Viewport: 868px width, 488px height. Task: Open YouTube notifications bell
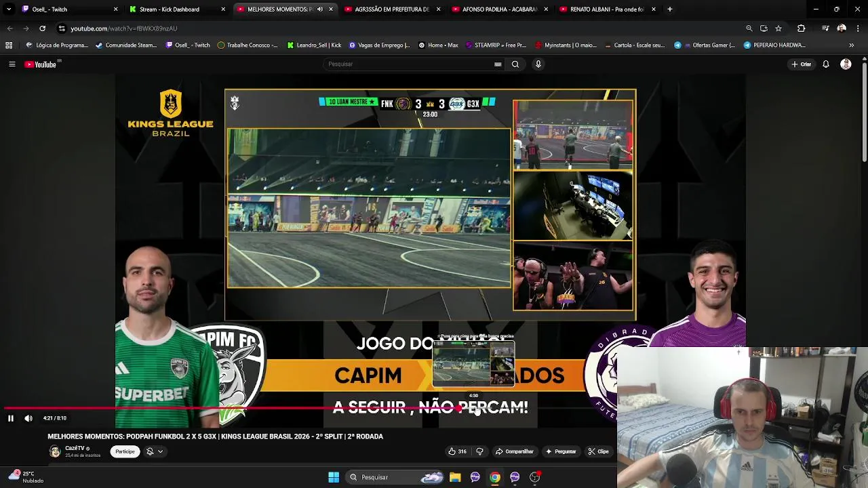(826, 64)
